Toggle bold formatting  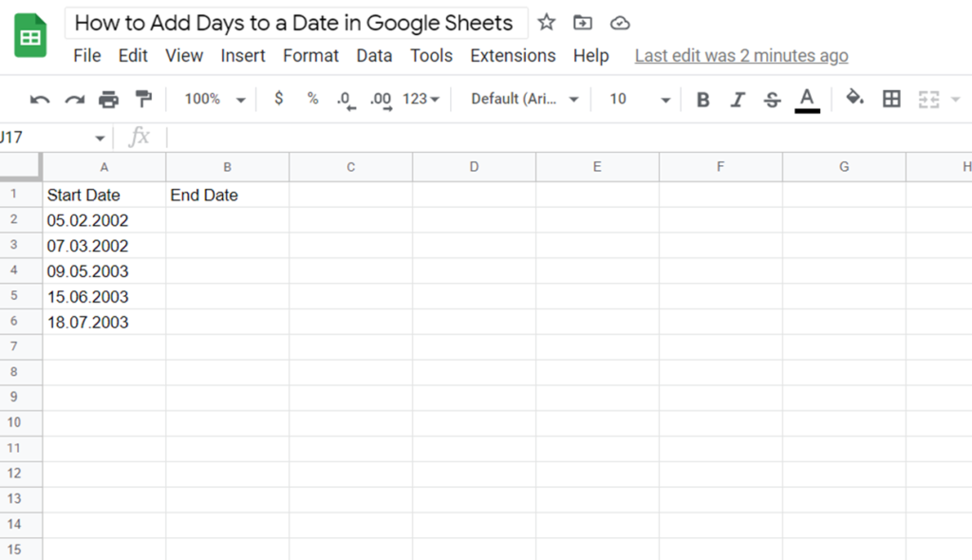coord(703,100)
